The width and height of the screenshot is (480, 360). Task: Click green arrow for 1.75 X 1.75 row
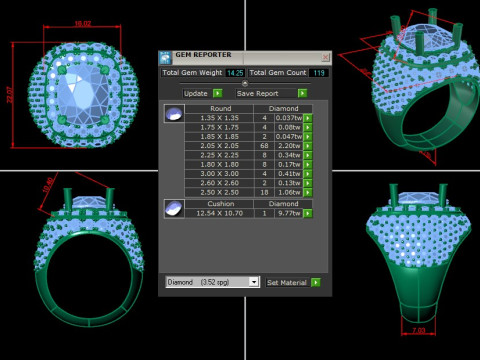coord(308,127)
